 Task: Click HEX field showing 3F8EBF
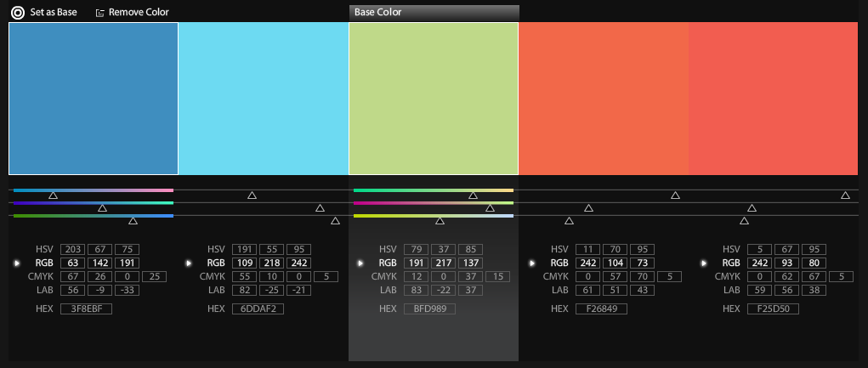pos(86,309)
